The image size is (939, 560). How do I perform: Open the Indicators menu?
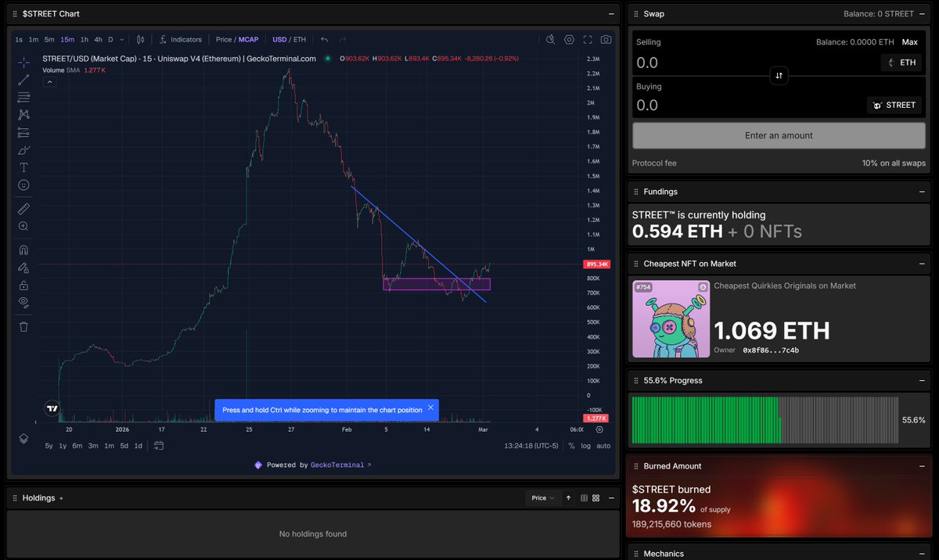(x=181, y=39)
